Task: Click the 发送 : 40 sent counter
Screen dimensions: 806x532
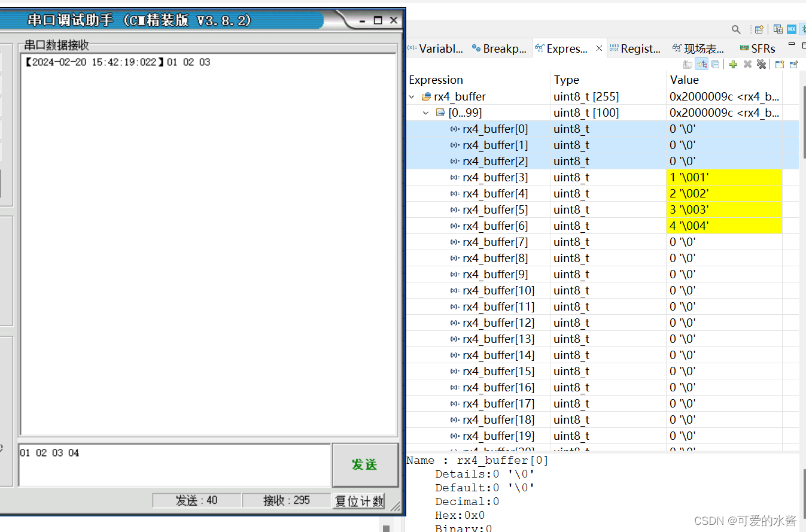Action: click(x=196, y=501)
